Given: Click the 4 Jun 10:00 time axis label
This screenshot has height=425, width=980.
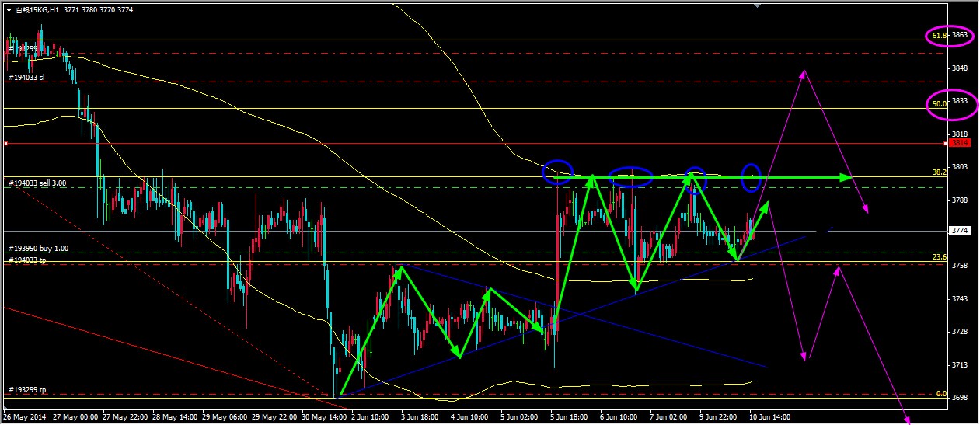Looking at the screenshot, I should coord(471,416).
